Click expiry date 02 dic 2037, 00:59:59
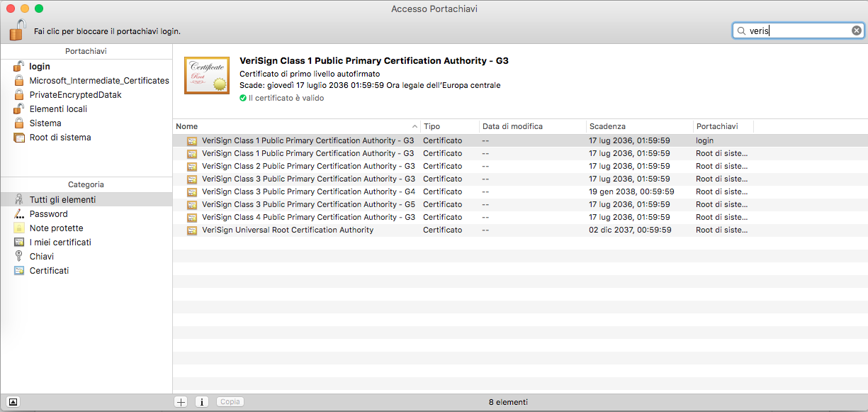The image size is (868, 412). [x=631, y=230]
